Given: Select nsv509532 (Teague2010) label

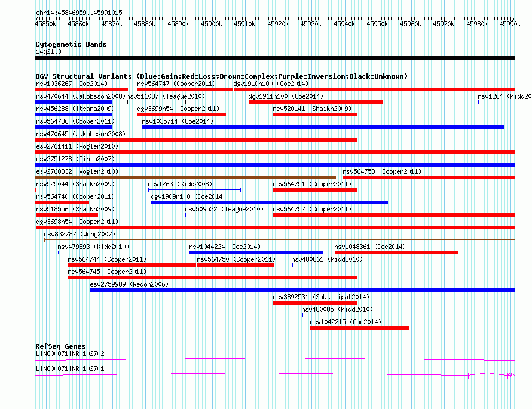Looking at the screenshot, I should (x=224, y=209).
